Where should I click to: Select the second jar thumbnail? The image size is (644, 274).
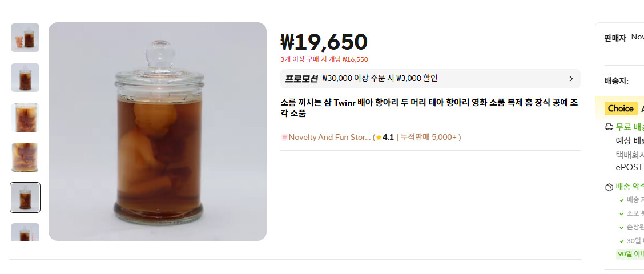click(25, 78)
